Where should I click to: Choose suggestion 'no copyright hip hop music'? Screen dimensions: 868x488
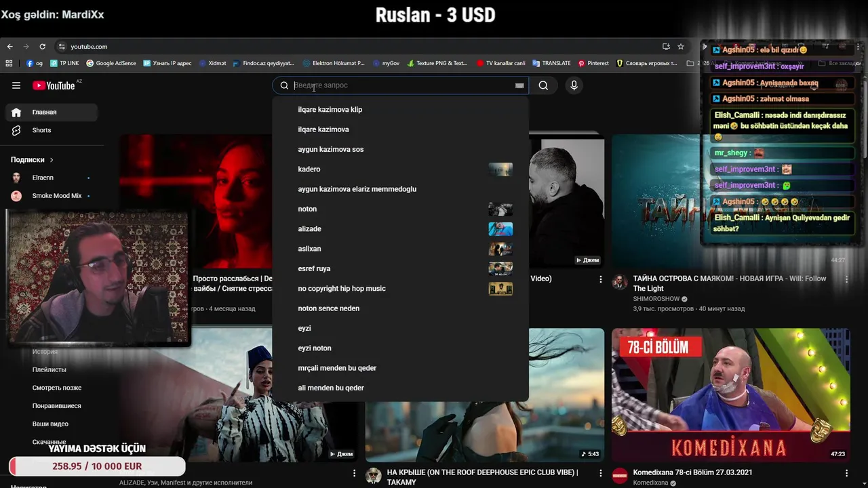pos(400,289)
